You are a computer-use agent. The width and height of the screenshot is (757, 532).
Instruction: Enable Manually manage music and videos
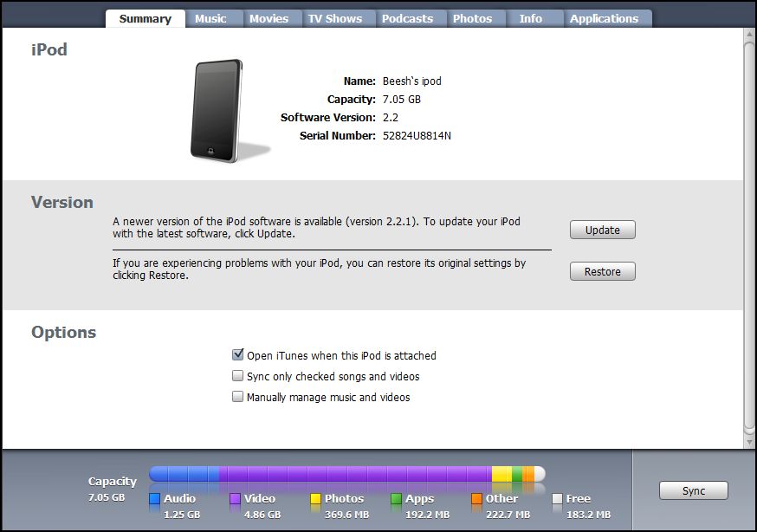[x=238, y=397]
